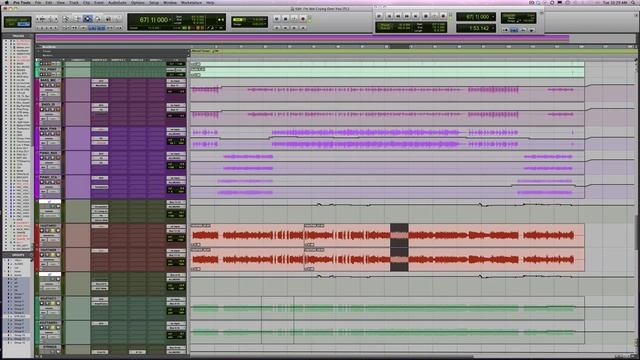Open automation mode selector on MAIN_PIAN track
The height and width of the screenshot is (360, 640).
(53, 143)
